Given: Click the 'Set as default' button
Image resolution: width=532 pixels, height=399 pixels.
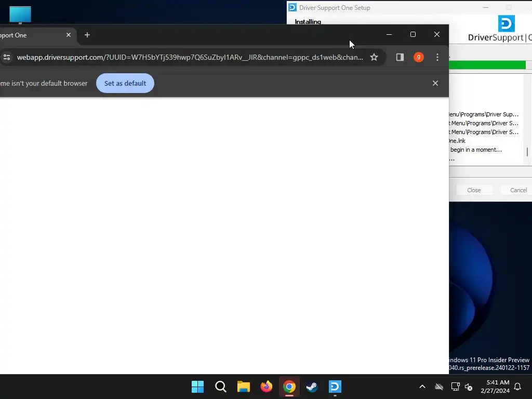Looking at the screenshot, I should coord(125,83).
